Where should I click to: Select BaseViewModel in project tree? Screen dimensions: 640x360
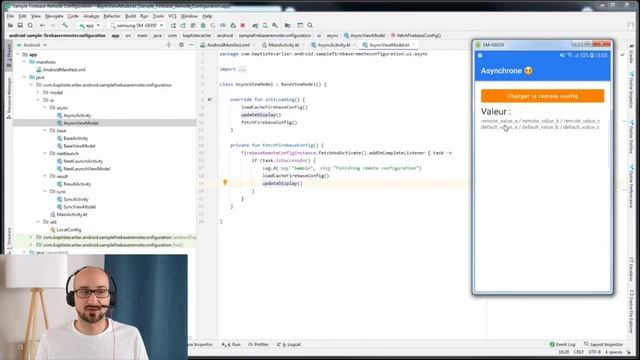pyautogui.click(x=79, y=146)
